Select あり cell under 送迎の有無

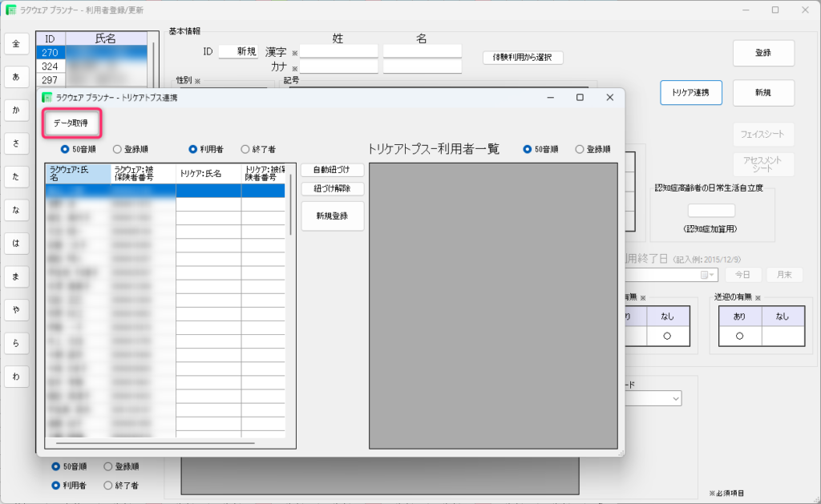point(739,336)
